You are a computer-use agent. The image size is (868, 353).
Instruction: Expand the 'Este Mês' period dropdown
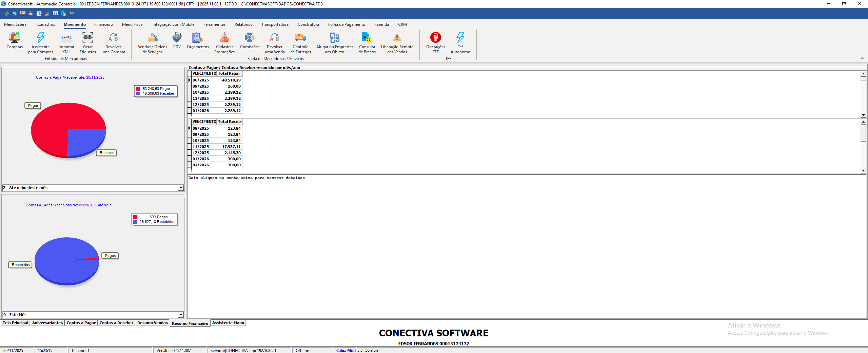coord(181,315)
